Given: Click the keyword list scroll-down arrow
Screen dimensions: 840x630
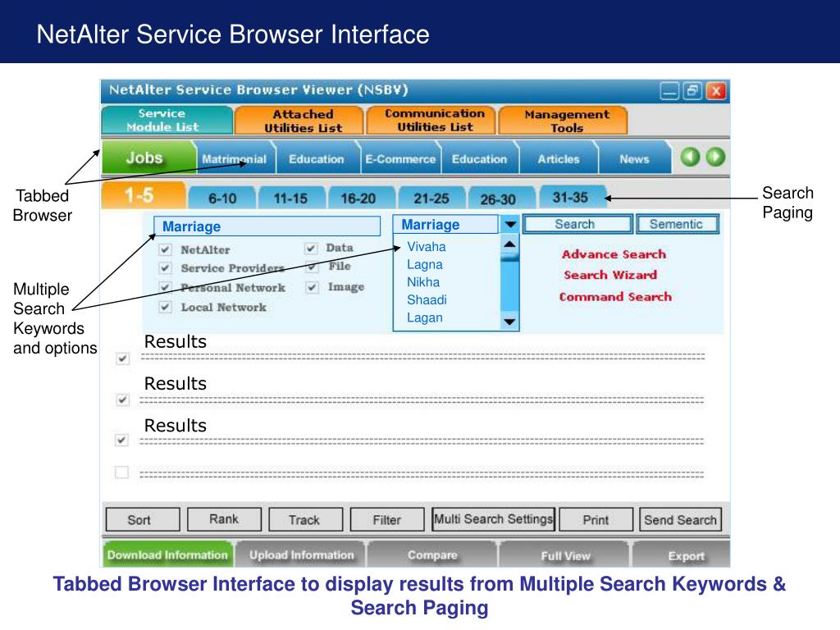Looking at the screenshot, I should [509, 322].
